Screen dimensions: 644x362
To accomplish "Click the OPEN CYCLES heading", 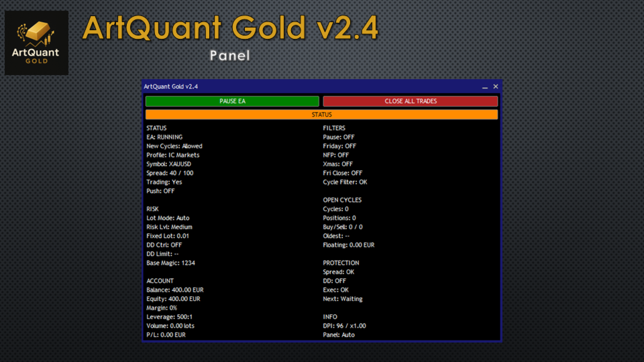I will (342, 200).
